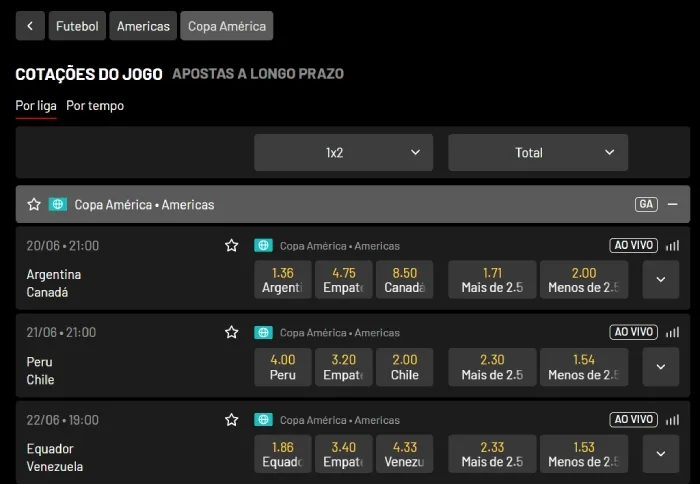Toggle favorite star for Peru vs Chile
The height and width of the screenshot is (484, 700).
(232, 332)
